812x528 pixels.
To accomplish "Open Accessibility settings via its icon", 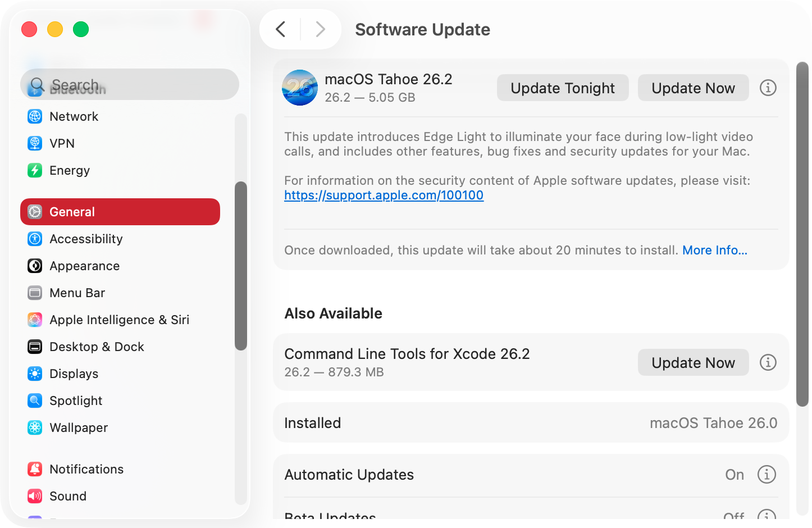I will [35, 239].
